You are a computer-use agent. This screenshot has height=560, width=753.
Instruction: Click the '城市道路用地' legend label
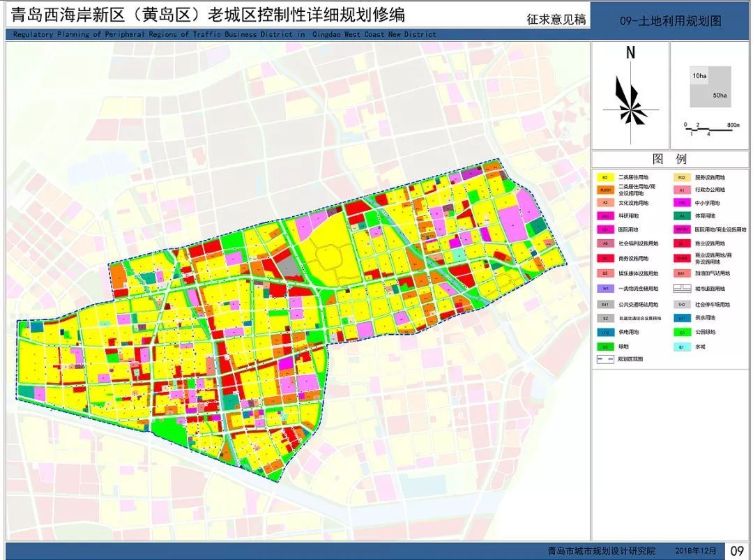point(710,289)
